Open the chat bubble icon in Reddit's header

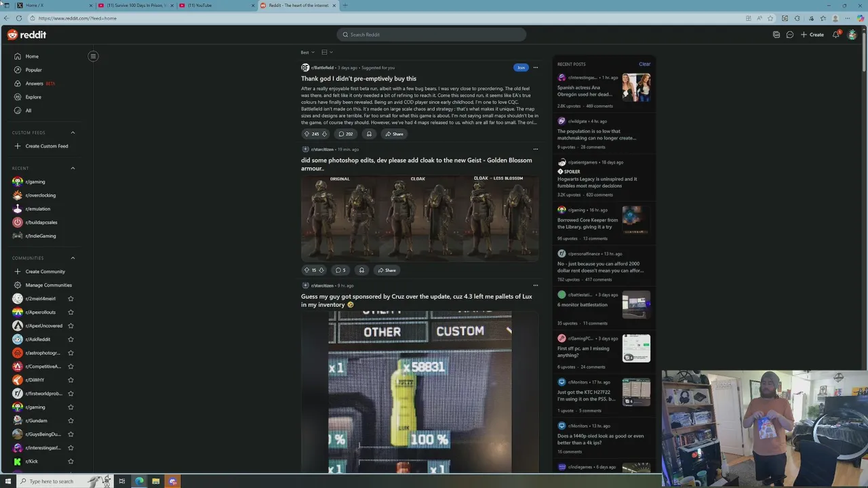pyautogui.click(x=790, y=35)
